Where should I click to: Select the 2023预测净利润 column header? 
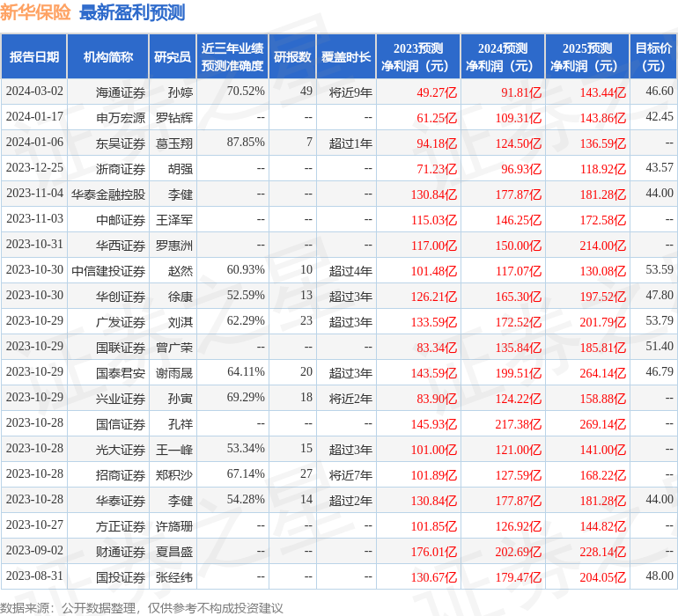tap(418, 56)
